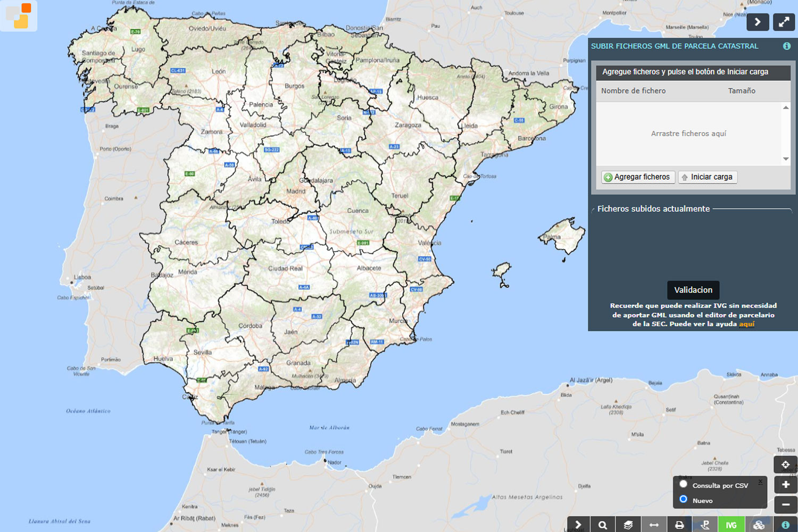Click the Tamaño column header
The height and width of the screenshot is (532, 798).
tap(742, 91)
